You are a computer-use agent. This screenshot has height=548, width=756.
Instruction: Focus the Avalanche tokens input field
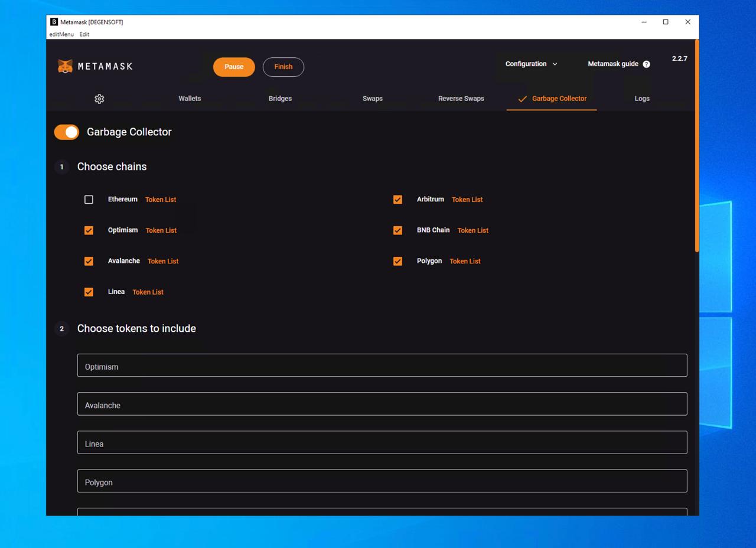pos(382,404)
